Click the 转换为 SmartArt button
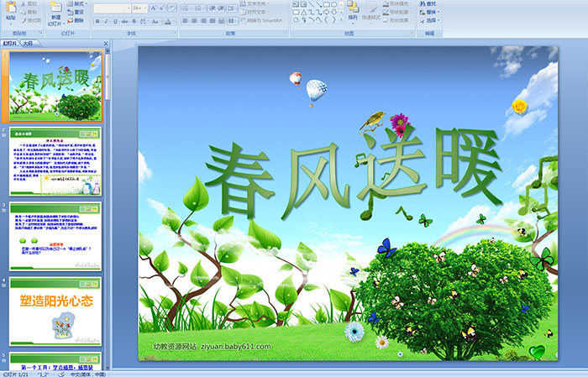This screenshot has height=377, width=588. tap(262, 20)
